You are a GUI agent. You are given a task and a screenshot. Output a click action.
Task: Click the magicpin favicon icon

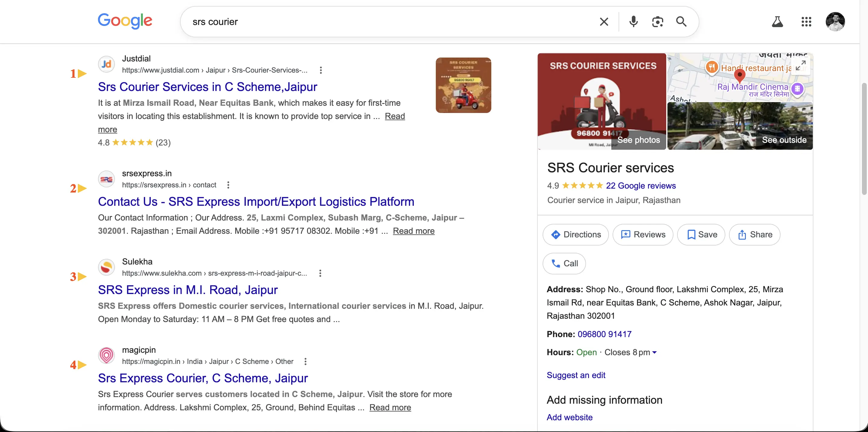(106, 355)
